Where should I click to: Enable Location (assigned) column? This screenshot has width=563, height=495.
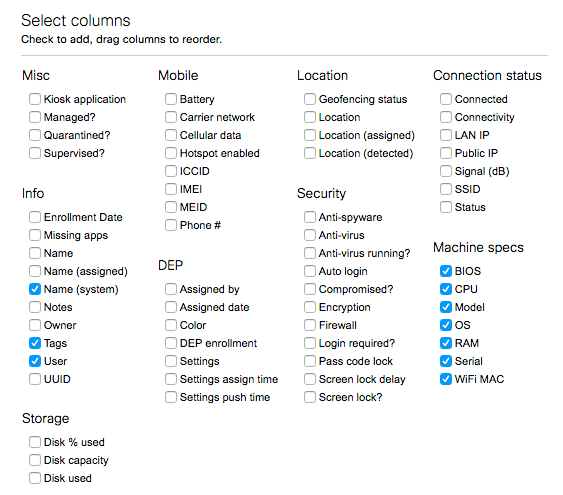[310, 135]
